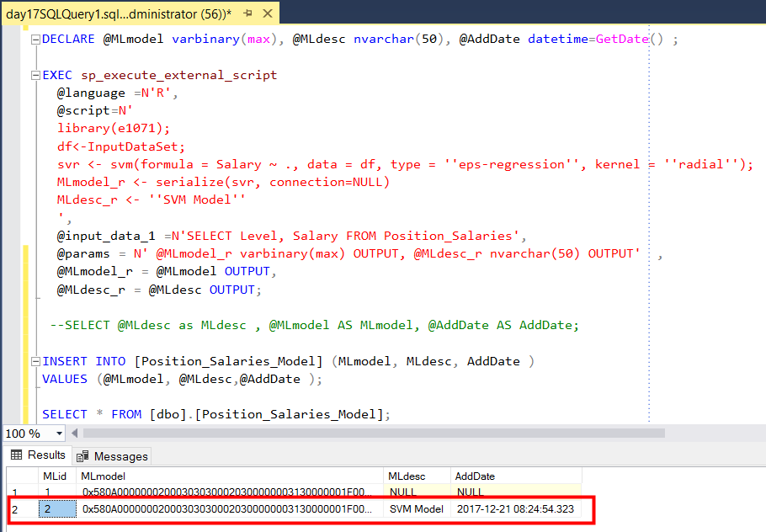
Task: Click the df<-InputDataSet; line
Action: tap(121, 146)
